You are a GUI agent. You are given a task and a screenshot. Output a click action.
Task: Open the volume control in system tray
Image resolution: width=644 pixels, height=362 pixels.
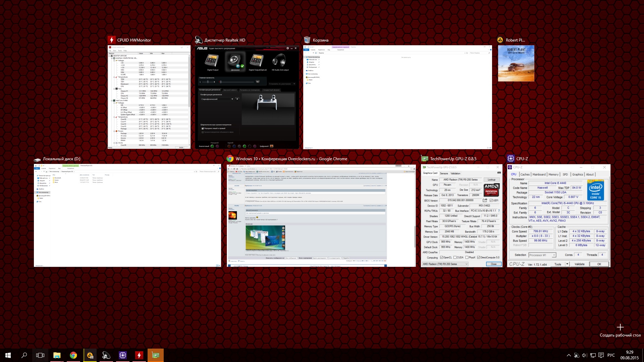point(585,355)
